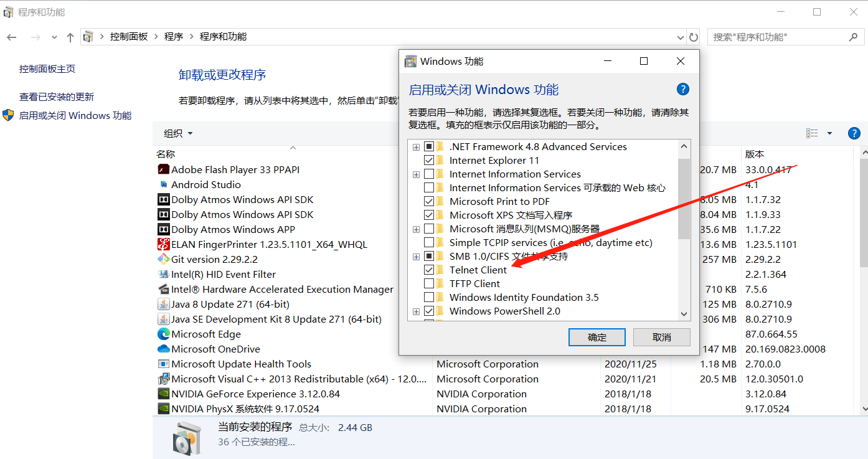This screenshot has height=459, width=868.
Task: Click the blue help icon near view options
Action: 854,133
